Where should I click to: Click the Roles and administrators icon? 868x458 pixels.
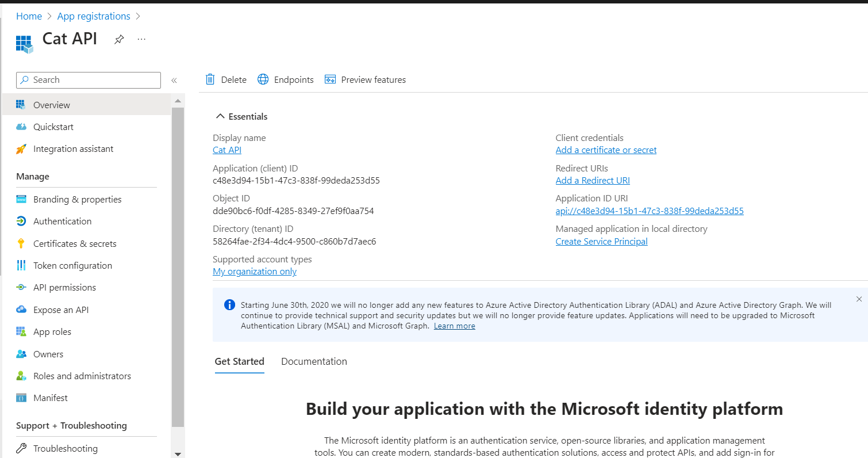pyautogui.click(x=21, y=376)
